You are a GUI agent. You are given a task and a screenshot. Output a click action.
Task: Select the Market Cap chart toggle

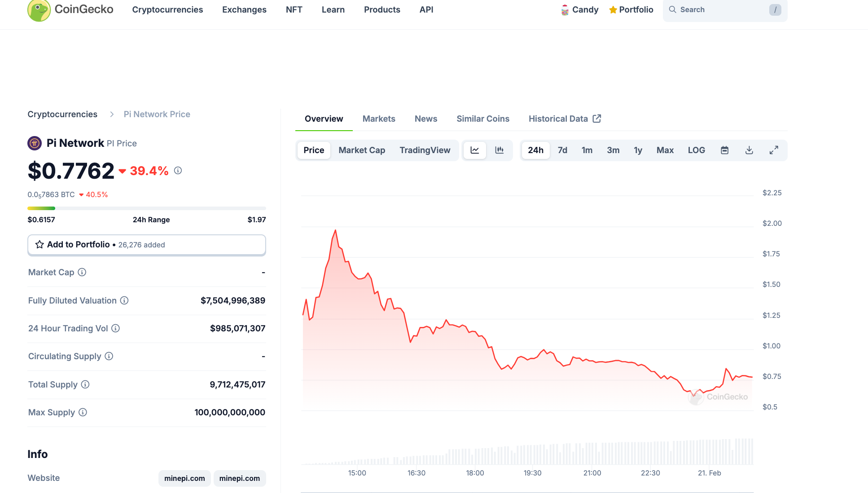pyautogui.click(x=362, y=150)
